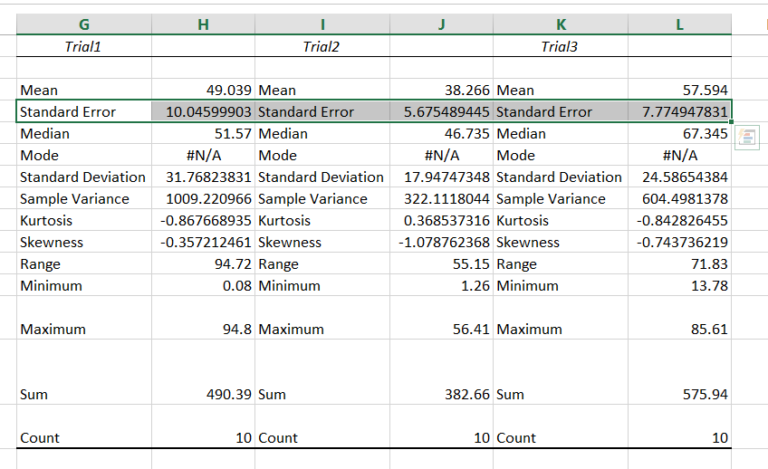Select column J header
768x469 pixels.
click(x=441, y=24)
